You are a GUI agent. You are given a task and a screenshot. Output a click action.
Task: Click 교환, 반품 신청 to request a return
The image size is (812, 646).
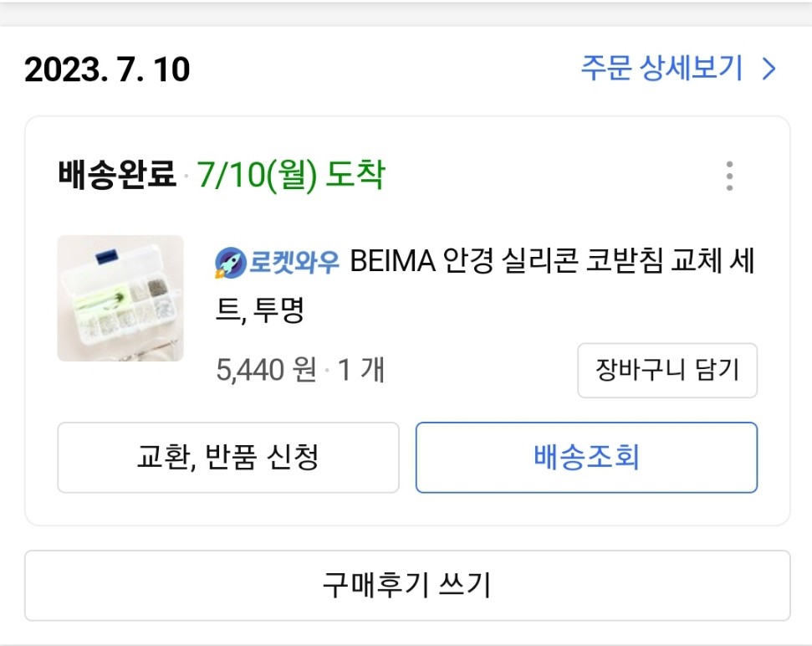point(227,458)
